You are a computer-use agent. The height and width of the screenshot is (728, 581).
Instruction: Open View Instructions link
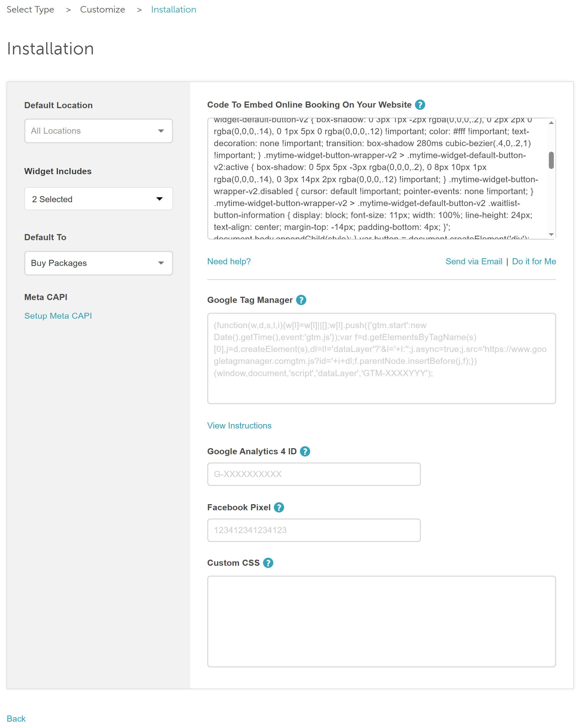239,425
